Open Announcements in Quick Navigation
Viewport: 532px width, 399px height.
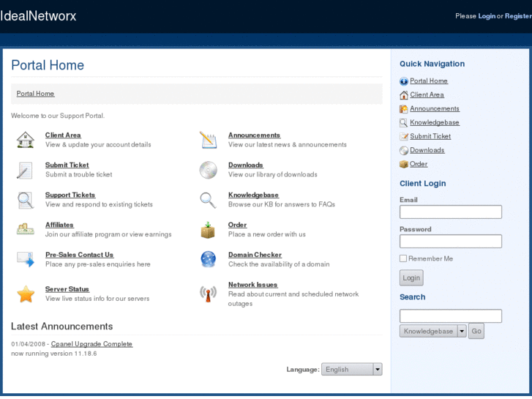point(435,108)
